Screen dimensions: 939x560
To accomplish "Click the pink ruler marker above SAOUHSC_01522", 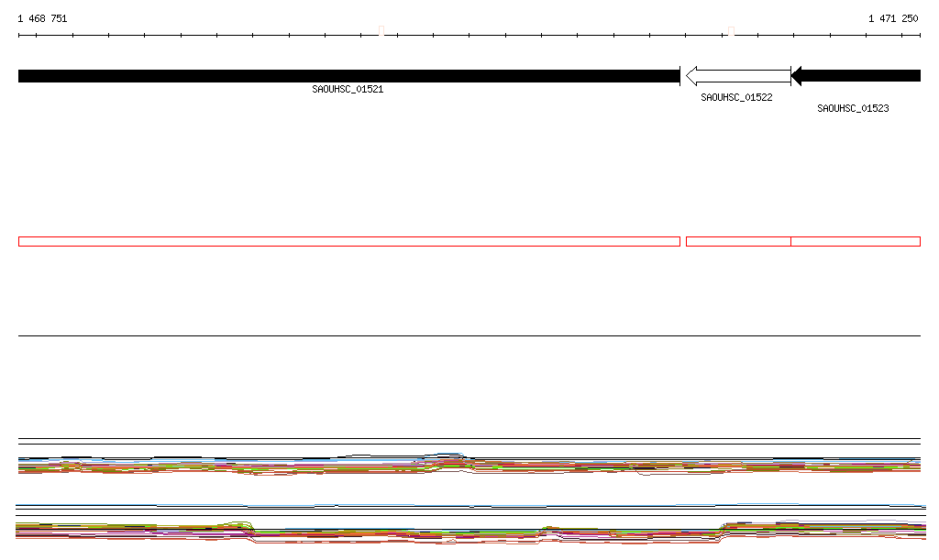I will point(731,31).
